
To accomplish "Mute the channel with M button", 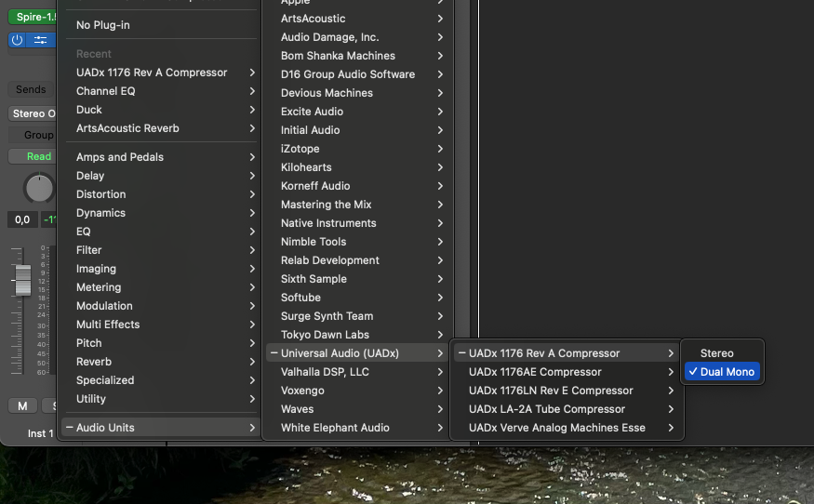I will point(23,406).
